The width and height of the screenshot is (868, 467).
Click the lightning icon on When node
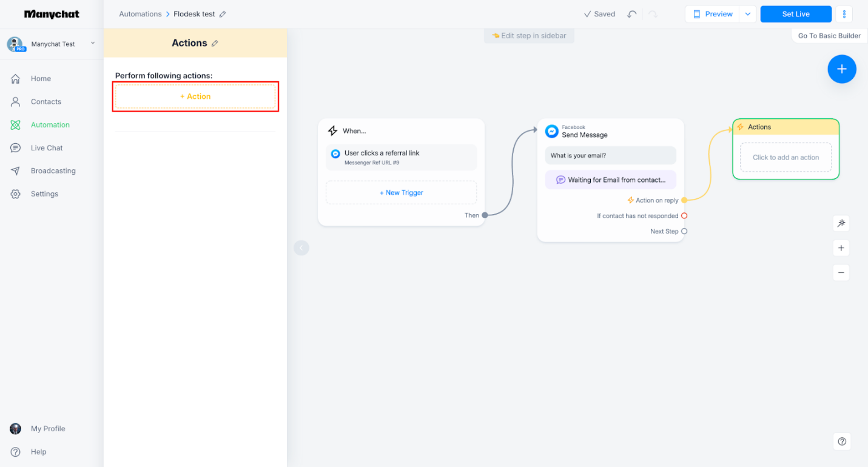click(332, 130)
